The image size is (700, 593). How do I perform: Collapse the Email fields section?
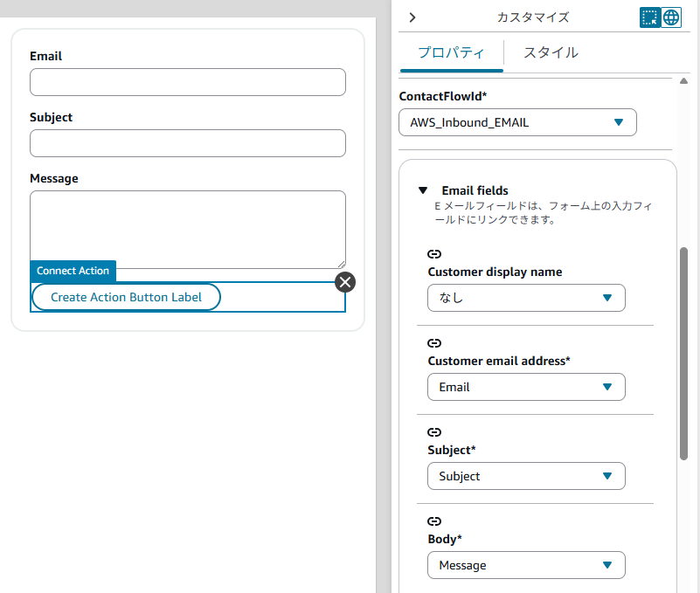coord(423,190)
